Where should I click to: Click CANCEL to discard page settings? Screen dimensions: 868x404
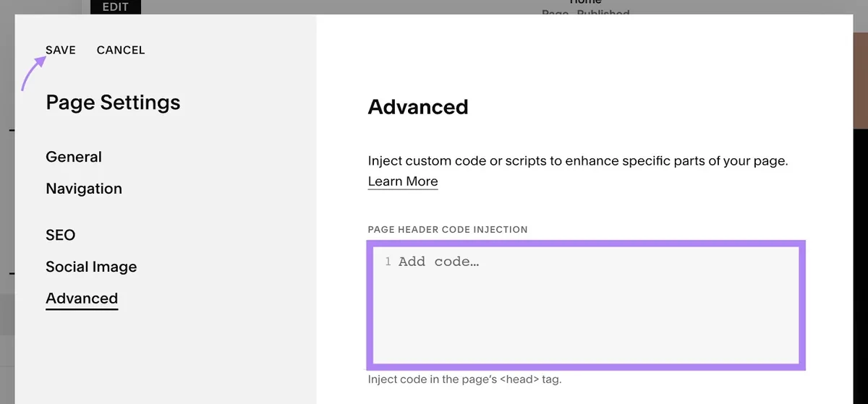point(121,50)
